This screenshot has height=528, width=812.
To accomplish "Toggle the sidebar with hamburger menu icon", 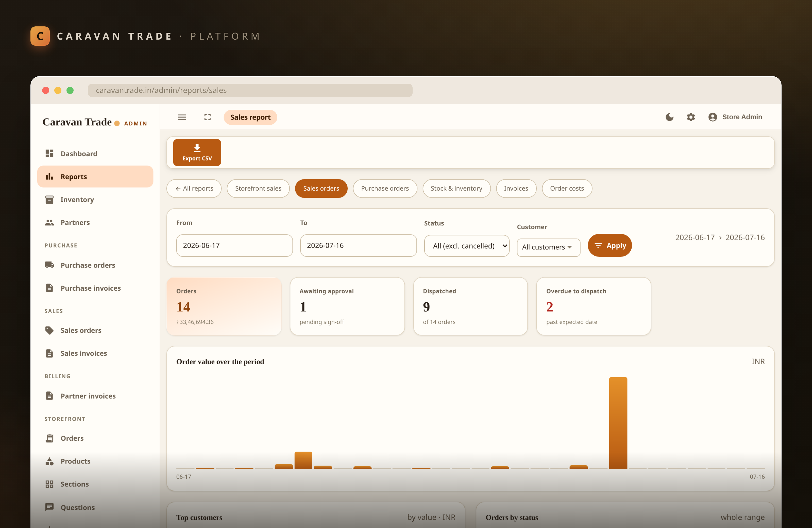I will click(182, 117).
